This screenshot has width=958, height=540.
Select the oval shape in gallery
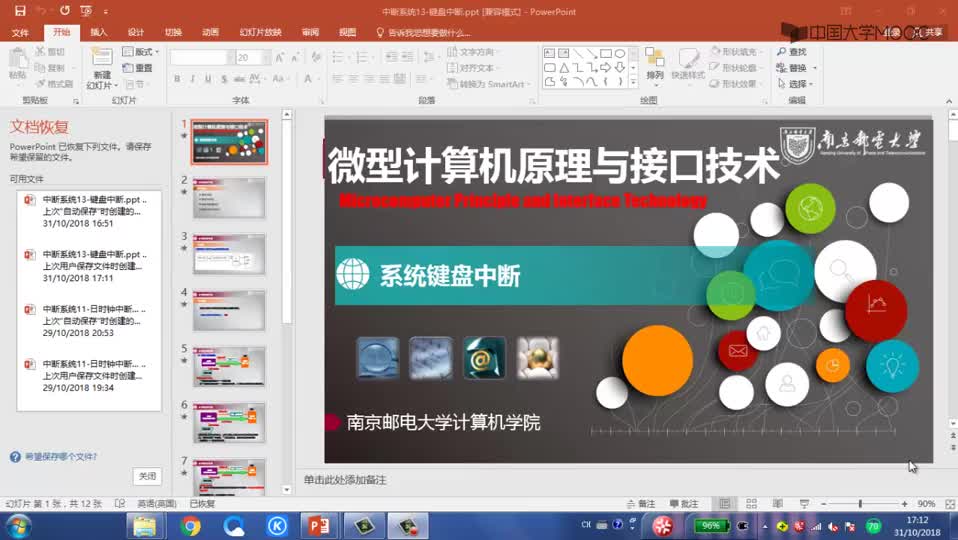[620, 53]
